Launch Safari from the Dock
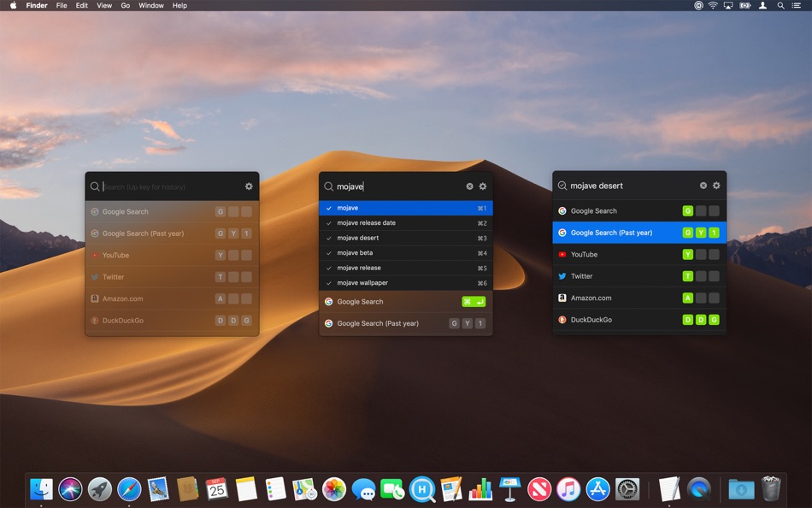Viewport: 812px width, 508px height. [129, 489]
